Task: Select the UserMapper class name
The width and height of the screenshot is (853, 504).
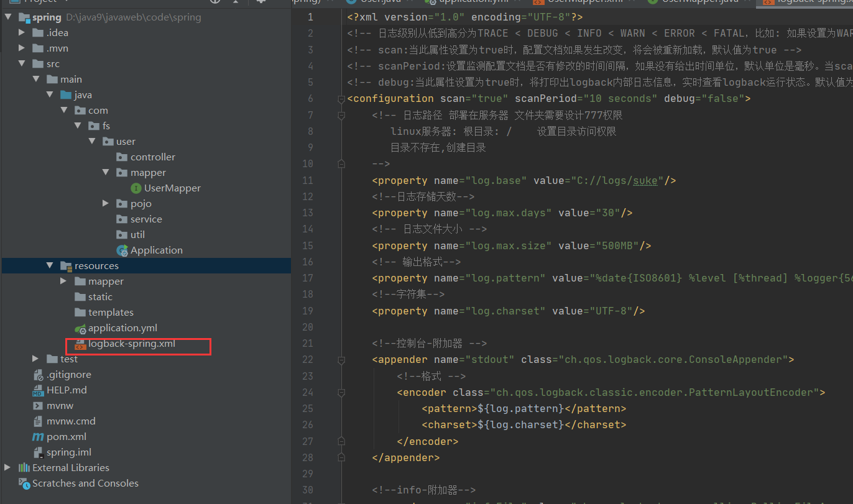Action: coord(172,188)
